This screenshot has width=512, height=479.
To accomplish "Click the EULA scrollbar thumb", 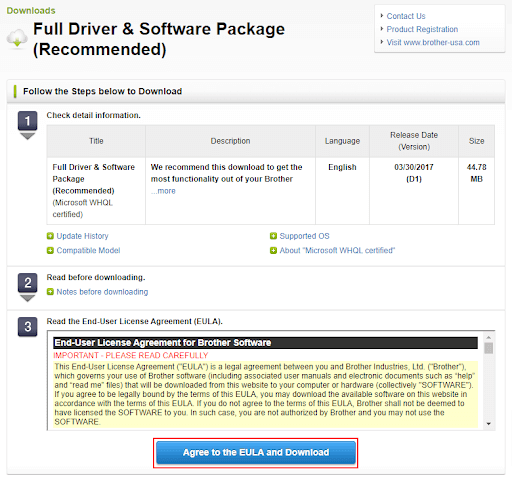I will point(488,348).
